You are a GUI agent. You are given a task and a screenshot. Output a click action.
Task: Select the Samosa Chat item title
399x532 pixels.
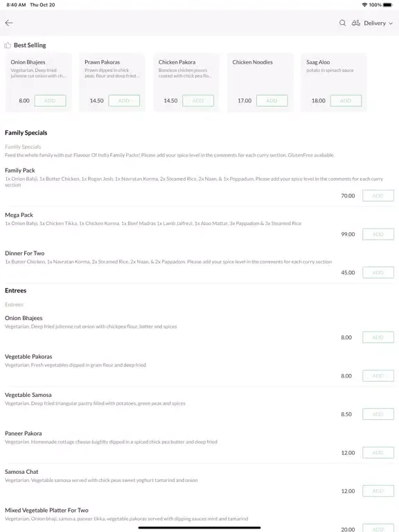21,472
